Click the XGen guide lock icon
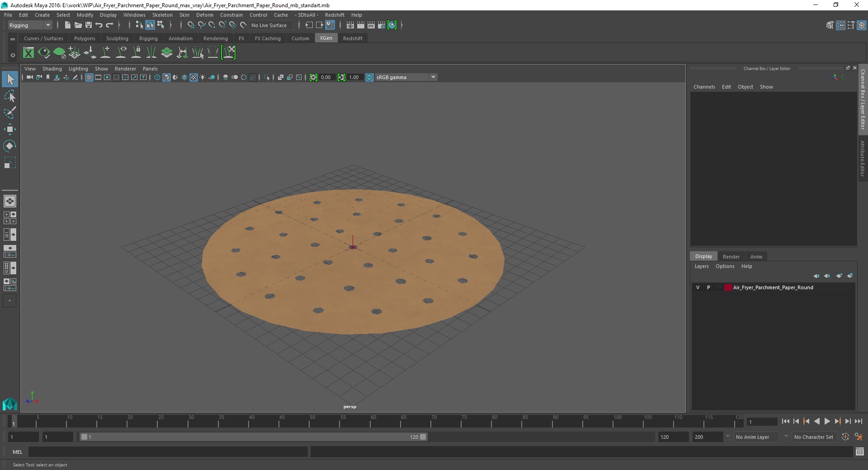This screenshot has width=868, height=470. tap(136, 53)
